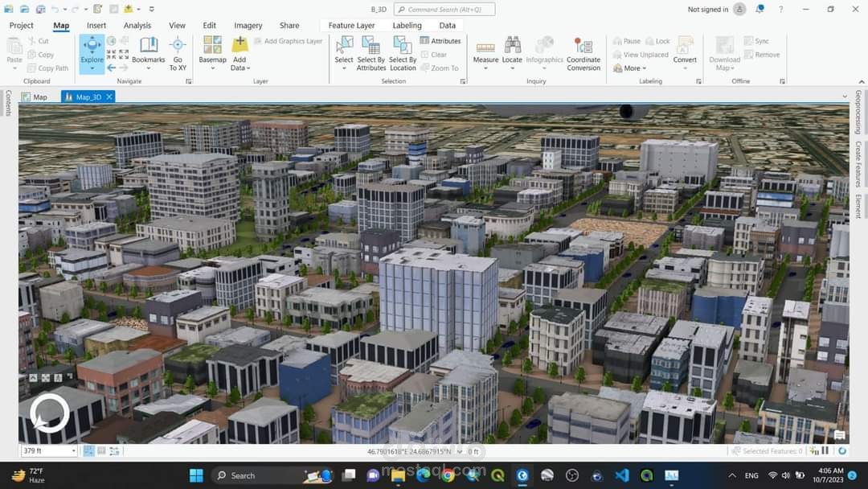The height and width of the screenshot is (489, 868).
Task: Close the Map_3D view tab
Action: coord(109,97)
